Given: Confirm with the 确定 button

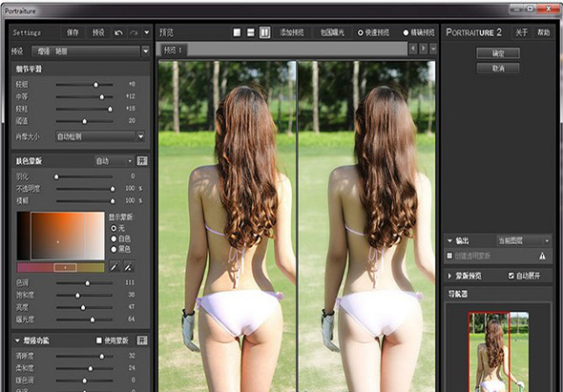Looking at the screenshot, I should click(498, 53).
